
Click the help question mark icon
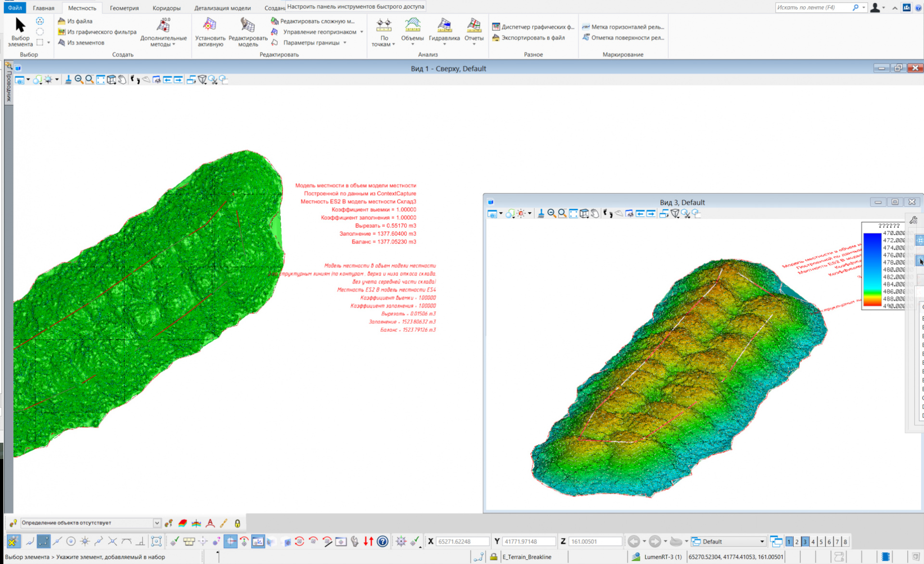(x=383, y=541)
